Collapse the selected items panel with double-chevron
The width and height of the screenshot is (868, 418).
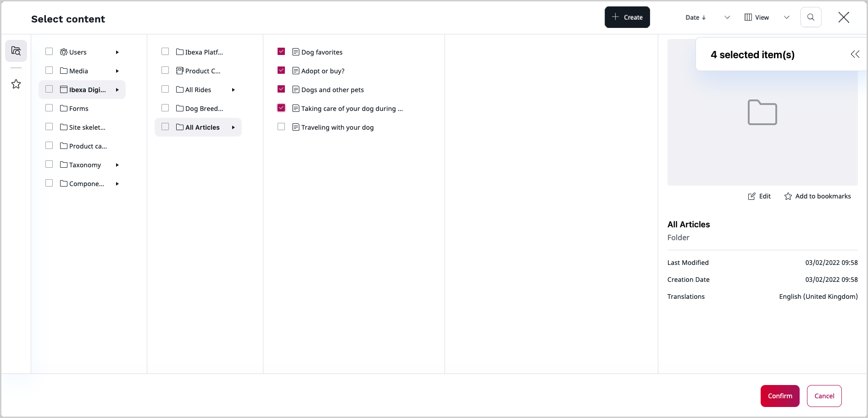(855, 54)
